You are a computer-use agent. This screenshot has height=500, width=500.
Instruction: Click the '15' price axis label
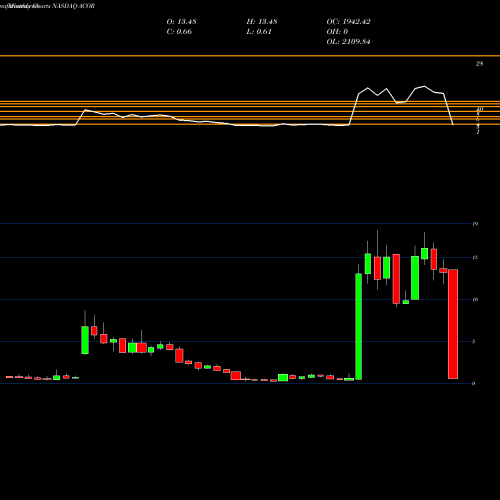[475, 257]
